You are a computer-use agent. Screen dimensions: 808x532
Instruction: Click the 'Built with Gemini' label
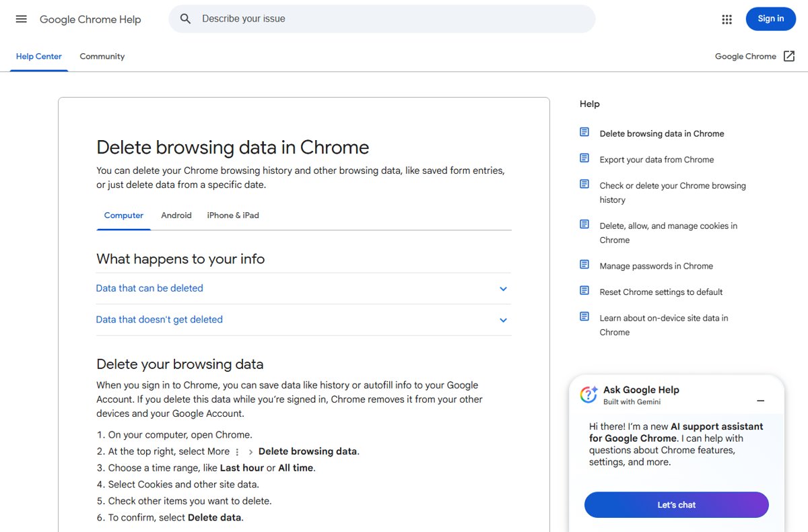tap(632, 402)
